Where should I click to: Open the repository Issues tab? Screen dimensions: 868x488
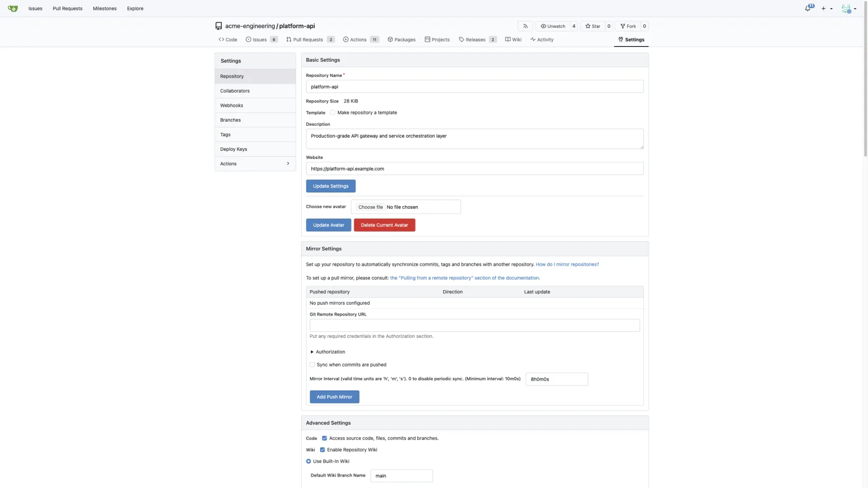[261, 40]
